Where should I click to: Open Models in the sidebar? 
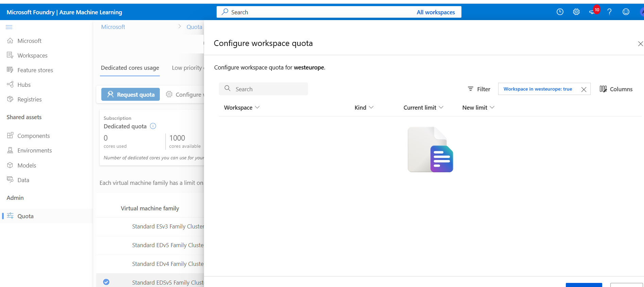(x=27, y=165)
